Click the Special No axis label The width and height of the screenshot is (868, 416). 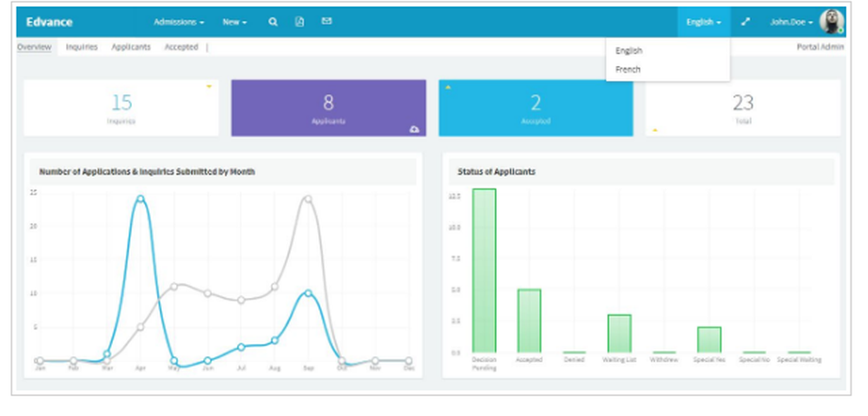754,360
